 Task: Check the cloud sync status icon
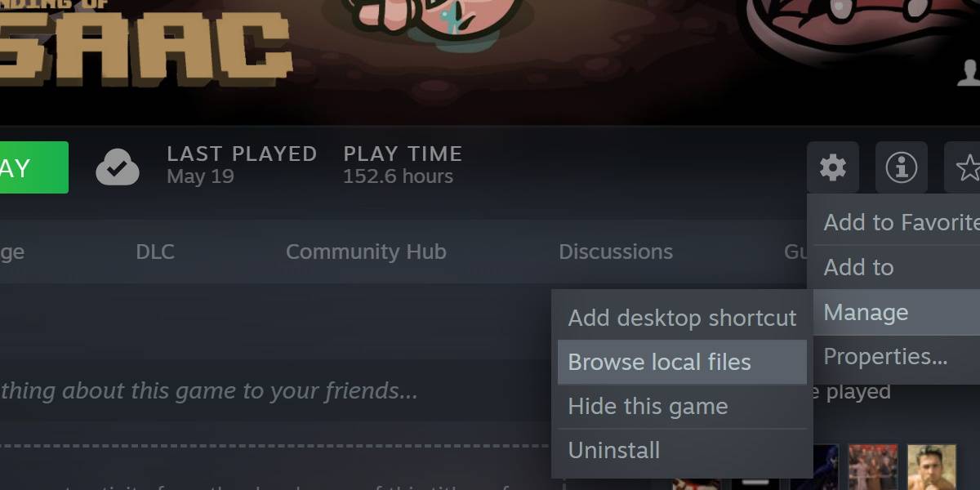tap(118, 167)
